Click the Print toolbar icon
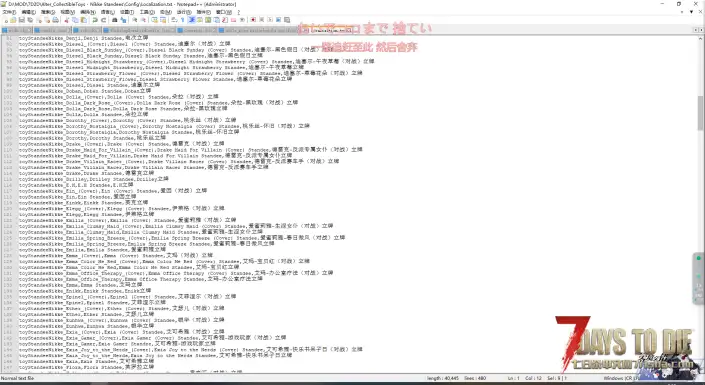Image resolution: width=705 pixels, height=385 pixels. 55,20
